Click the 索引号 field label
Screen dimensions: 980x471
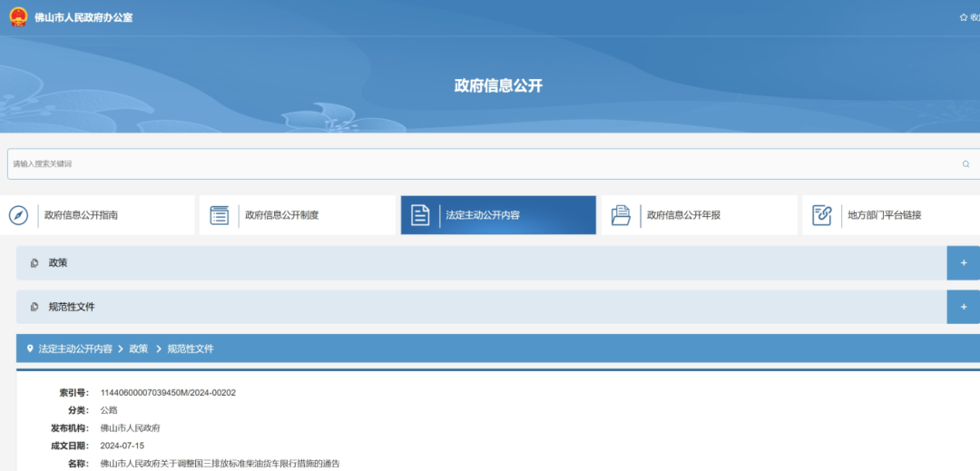tap(74, 393)
